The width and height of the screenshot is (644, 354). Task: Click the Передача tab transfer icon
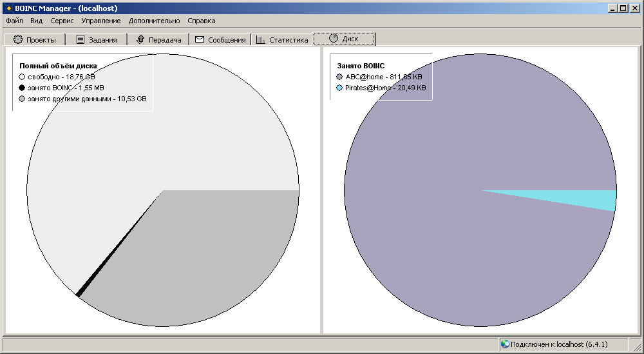(x=140, y=39)
